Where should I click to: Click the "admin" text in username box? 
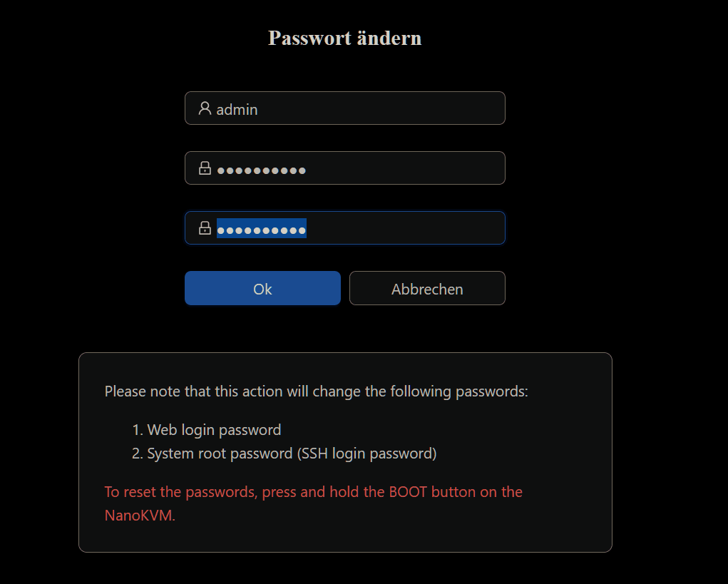[237, 110]
